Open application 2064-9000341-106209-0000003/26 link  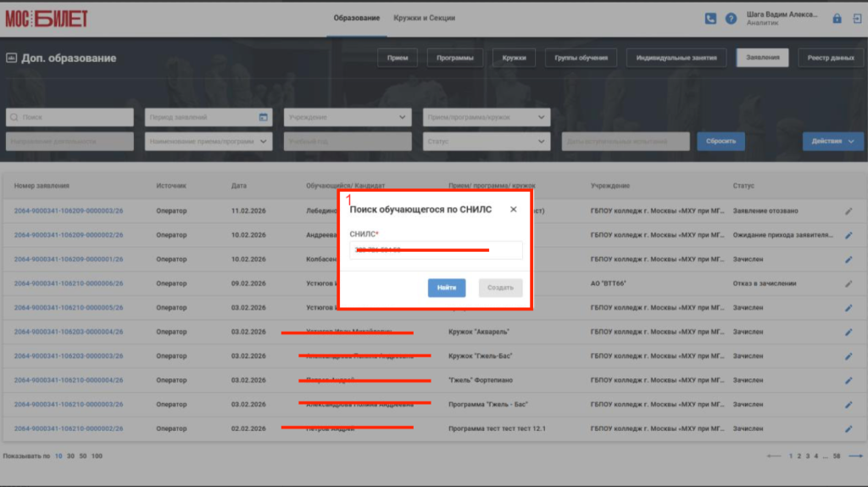point(69,211)
